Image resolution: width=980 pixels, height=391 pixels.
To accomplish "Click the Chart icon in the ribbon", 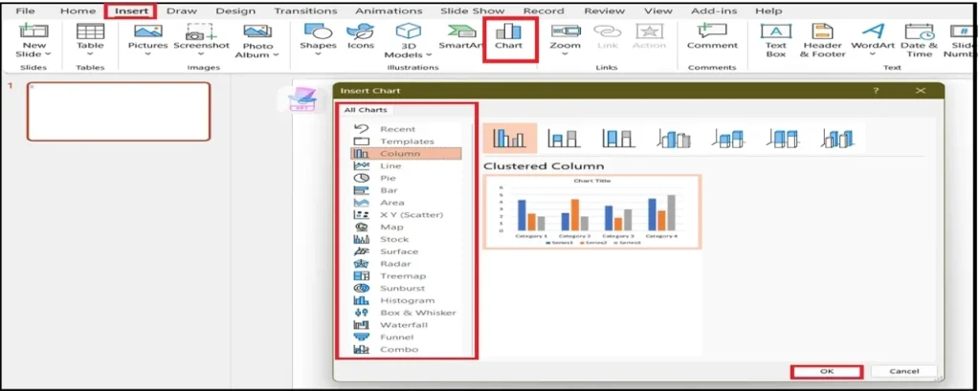I will 509,38.
